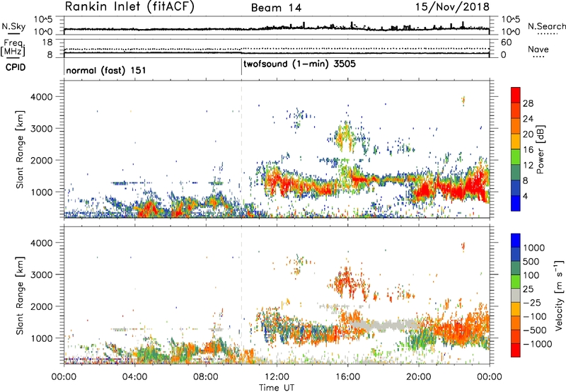This screenshot has height=392, width=566.
Task: Click the isolated echo near 4000 km in power panel
Action: pos(463,100)
